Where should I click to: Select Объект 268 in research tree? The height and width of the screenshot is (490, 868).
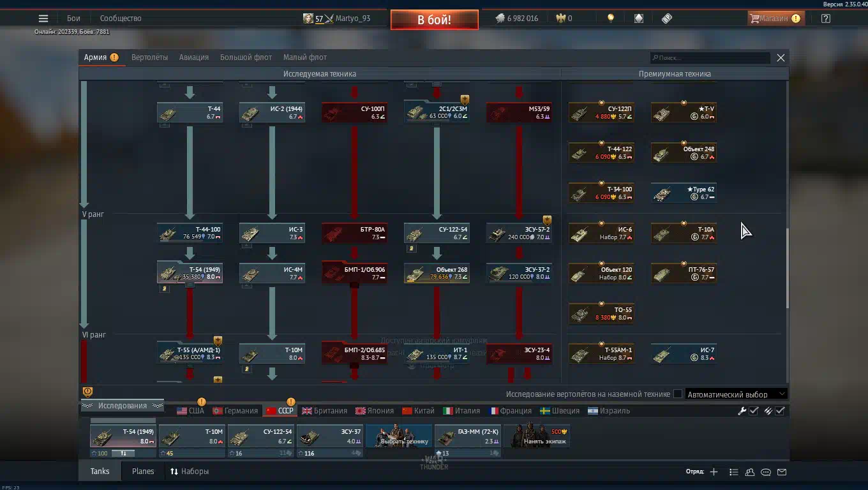(437, 273)
